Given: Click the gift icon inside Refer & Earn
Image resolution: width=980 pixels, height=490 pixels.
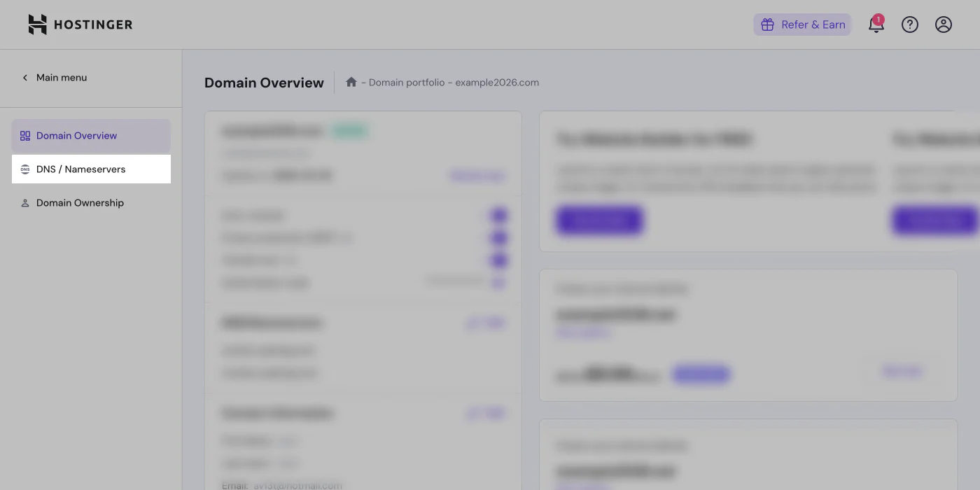Looking at the screenshot, I should (x=768, y=24).
